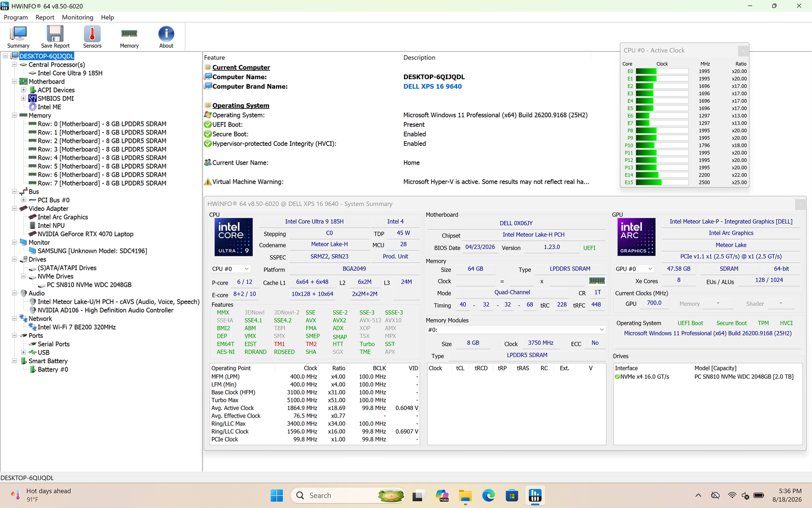Image resolution: width=812 pixels, height=508 pixels.
Task: Open Task View from the taskbar
Action: coord(418,495)
